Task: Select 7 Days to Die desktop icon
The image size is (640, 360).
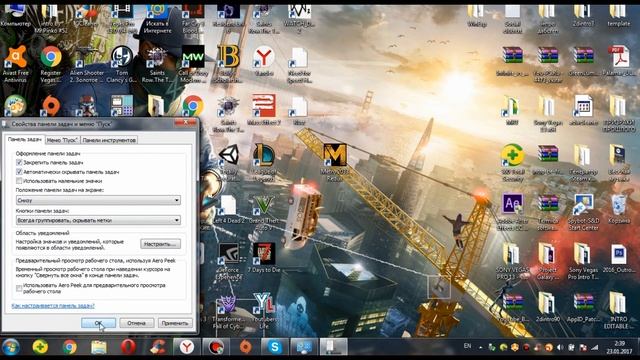Action: click(264, 258)
